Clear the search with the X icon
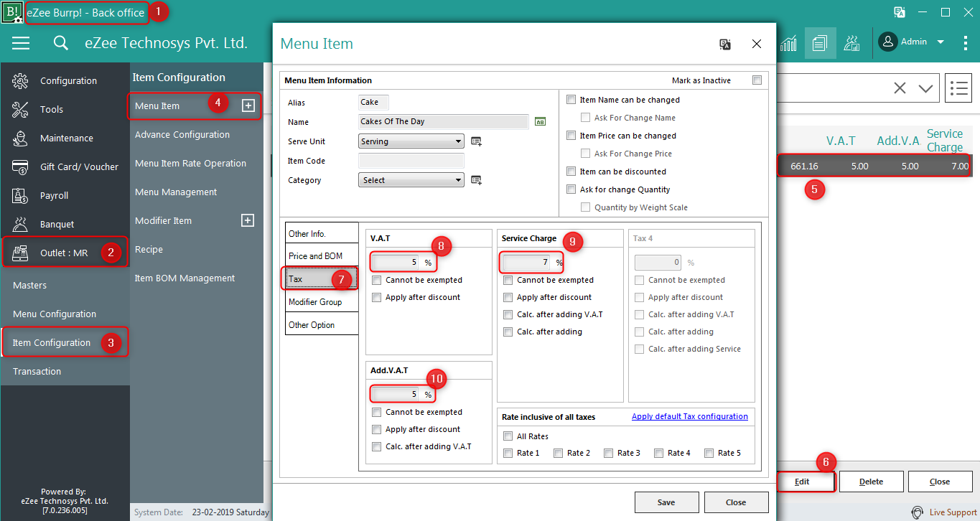 pos(900,88)
